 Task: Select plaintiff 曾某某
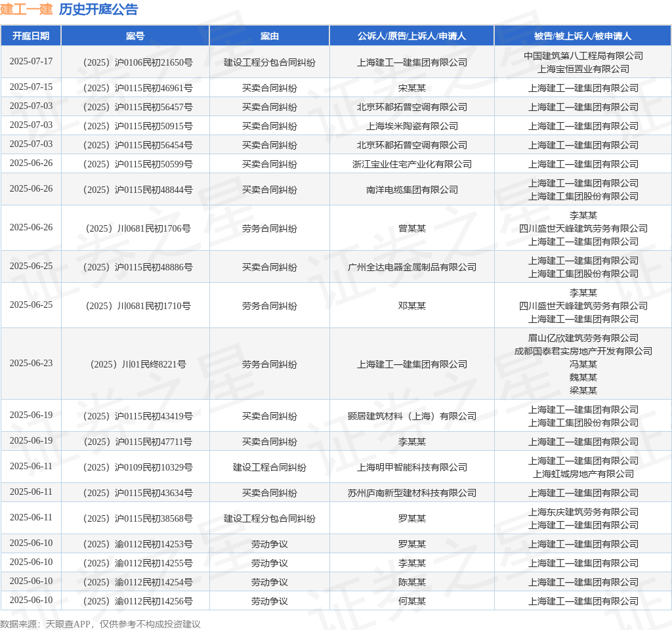412,228
